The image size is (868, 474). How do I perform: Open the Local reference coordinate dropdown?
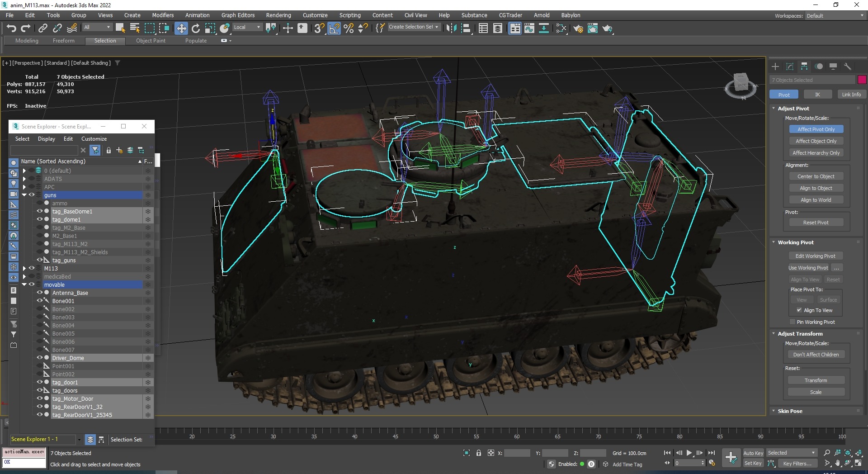click(247, 27)
